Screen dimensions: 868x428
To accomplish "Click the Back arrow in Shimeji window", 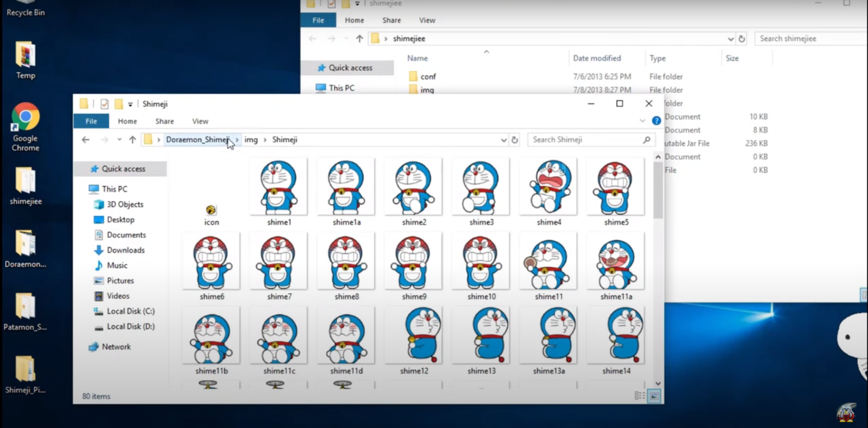I will tap(85, 140).
